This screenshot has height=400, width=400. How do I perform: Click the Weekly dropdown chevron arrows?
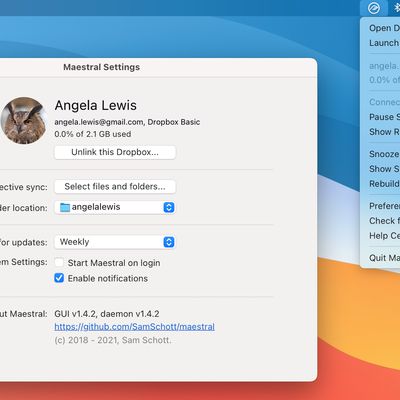169,242
